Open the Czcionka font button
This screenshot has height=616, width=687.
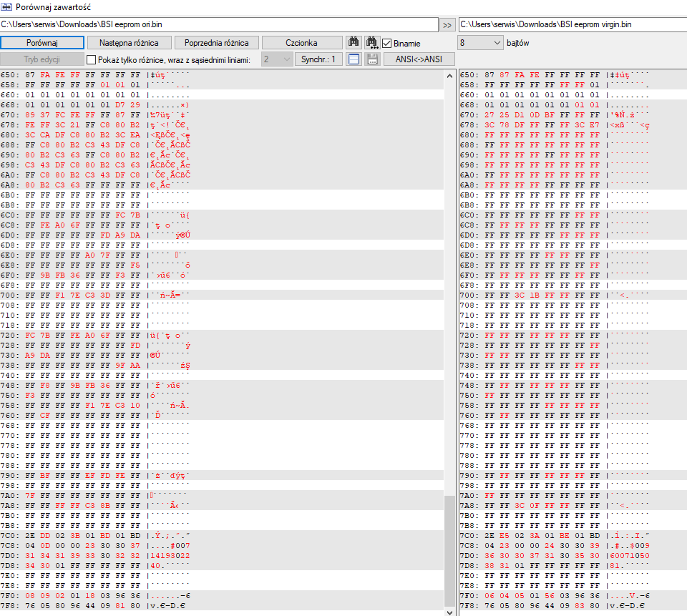[302, 42]
